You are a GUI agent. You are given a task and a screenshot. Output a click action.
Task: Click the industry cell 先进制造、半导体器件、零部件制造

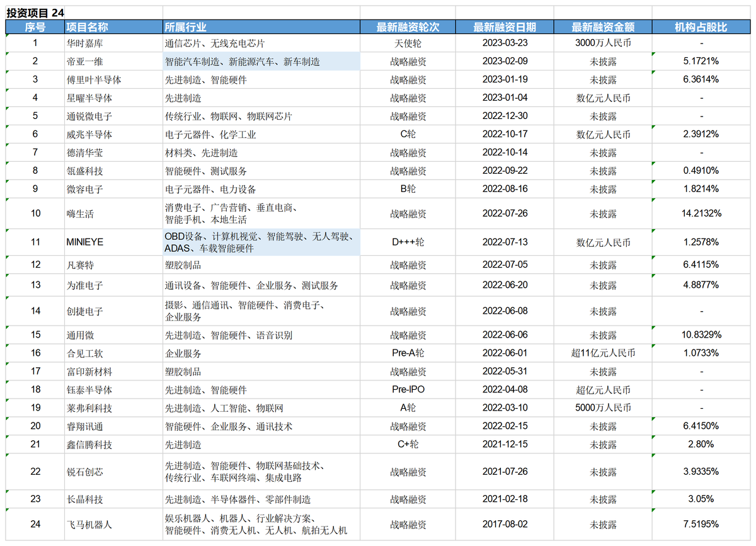coord(261,499)
